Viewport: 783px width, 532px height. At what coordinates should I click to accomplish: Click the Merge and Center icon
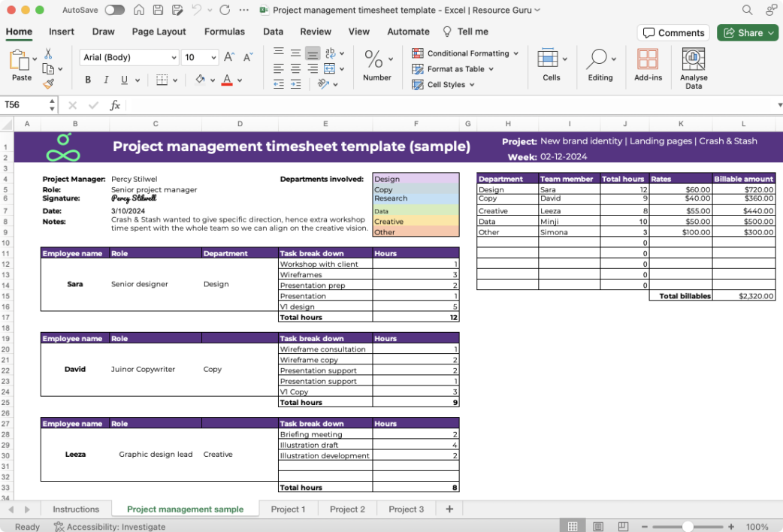330,69
